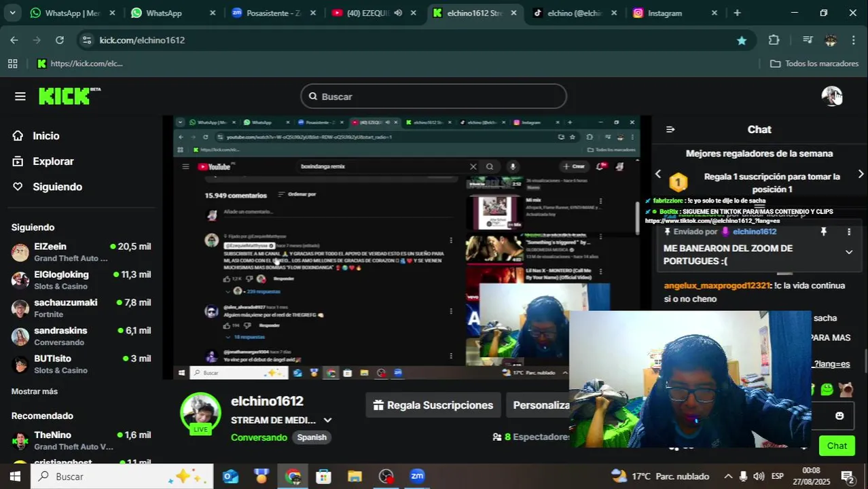Screen dimensions: 868x489
Task: Show previous top gifter slide
Action: pos(657,175)
